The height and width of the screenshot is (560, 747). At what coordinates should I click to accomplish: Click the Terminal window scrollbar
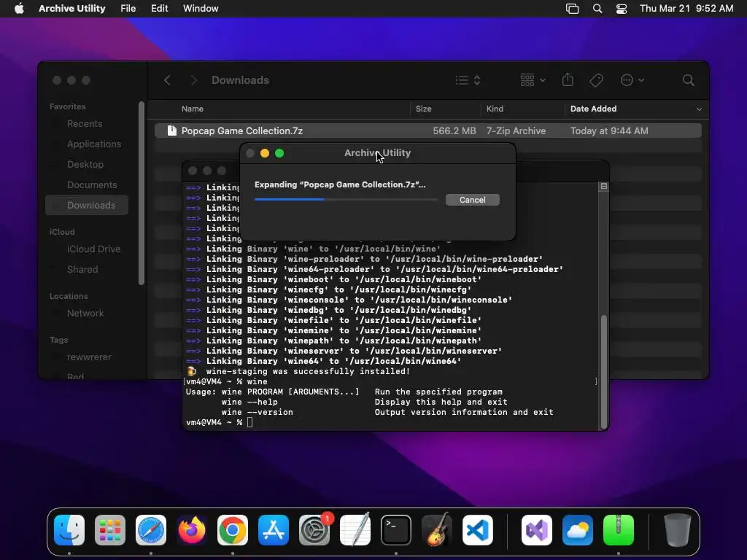coord(603,371)
